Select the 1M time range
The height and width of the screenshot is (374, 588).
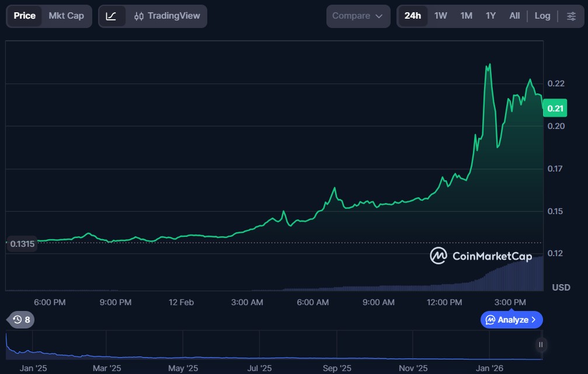coord(466,16)
